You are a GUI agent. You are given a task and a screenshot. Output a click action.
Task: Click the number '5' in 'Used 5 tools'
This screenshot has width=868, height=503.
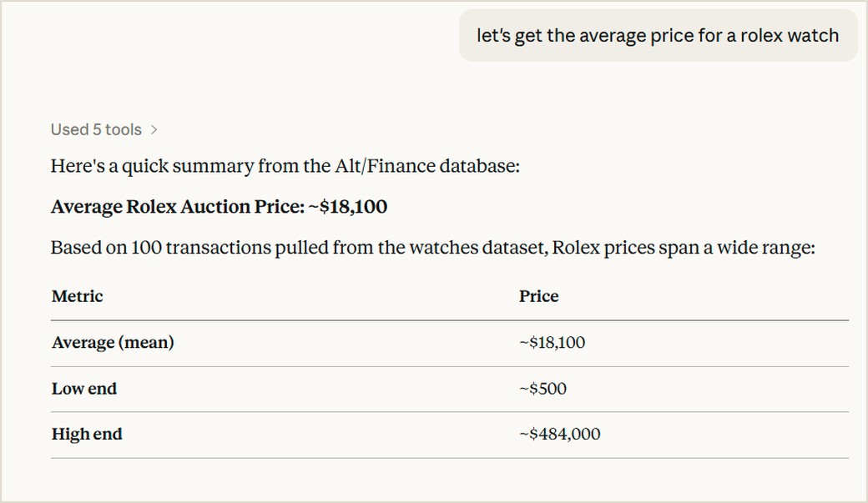coord(97,129)
